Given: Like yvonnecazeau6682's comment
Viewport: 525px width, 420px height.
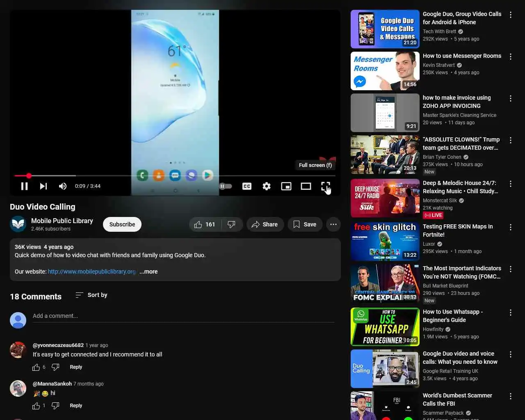Looking at the screenshot, I should pyautogui.click(x=36, y=367).
